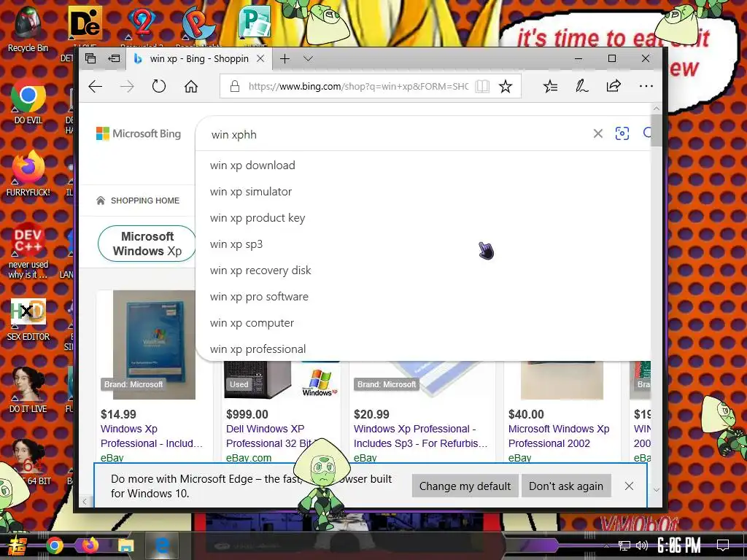Click the Add notes pen icon

581,86
